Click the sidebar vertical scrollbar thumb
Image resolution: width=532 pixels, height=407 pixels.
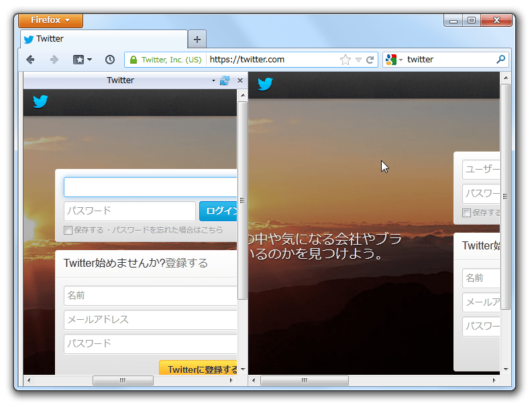pos(242,200)
